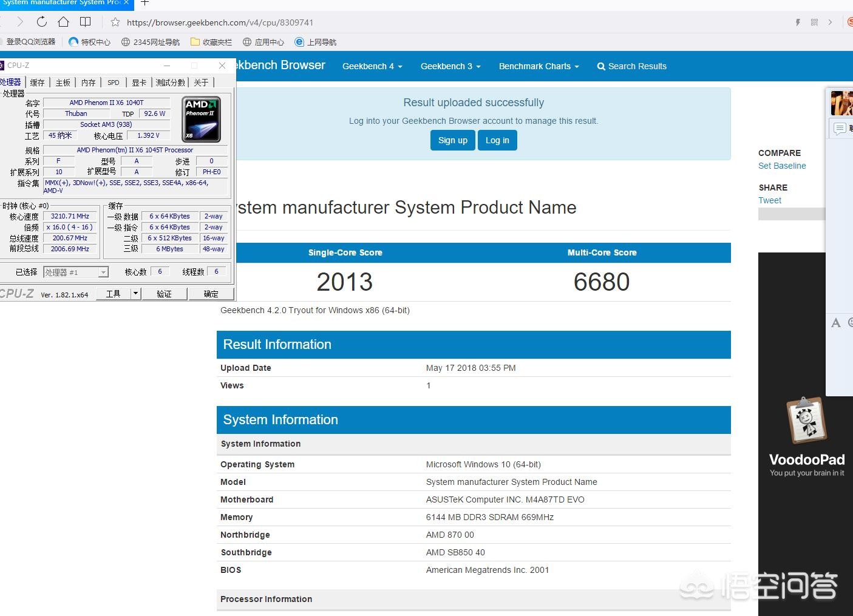Click the May 17 2018 upload date value
The height and width of the screenshot is (616, 853).
point(471,368)
